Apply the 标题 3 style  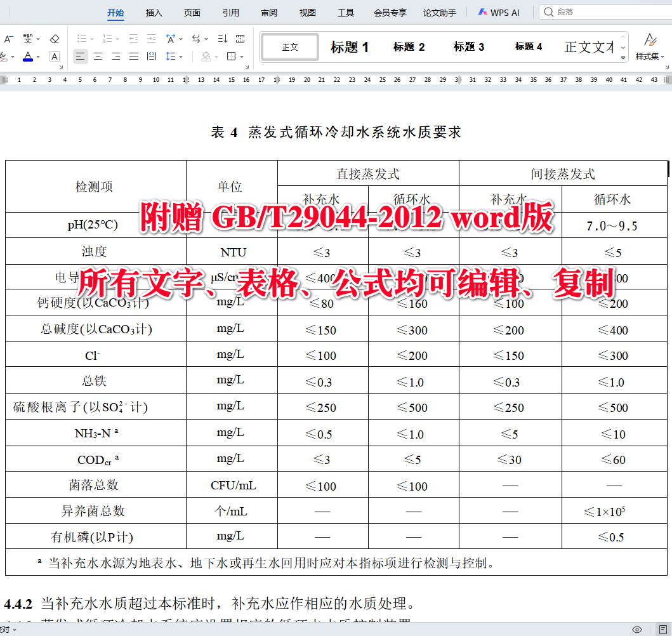(x=469, y=47)
